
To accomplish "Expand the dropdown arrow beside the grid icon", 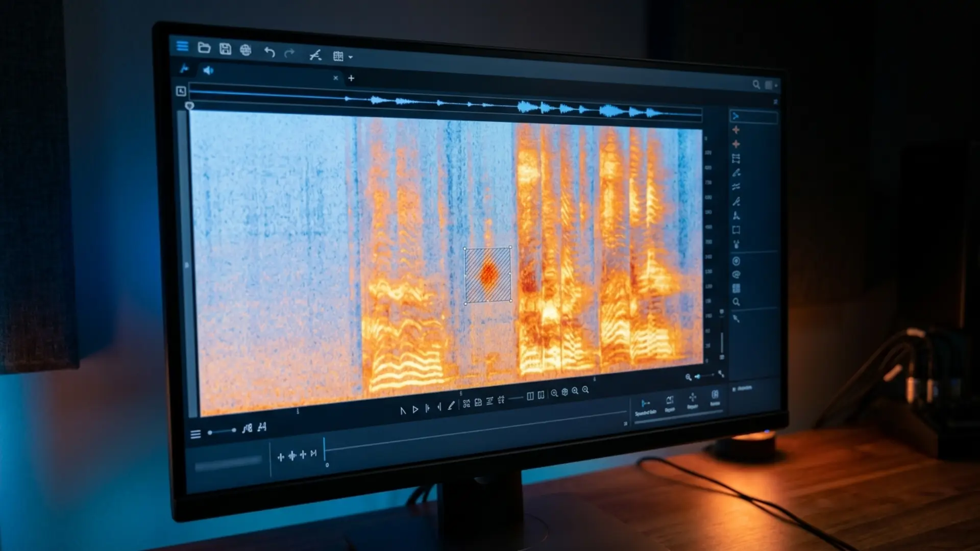I will click(x=351, y=57).
